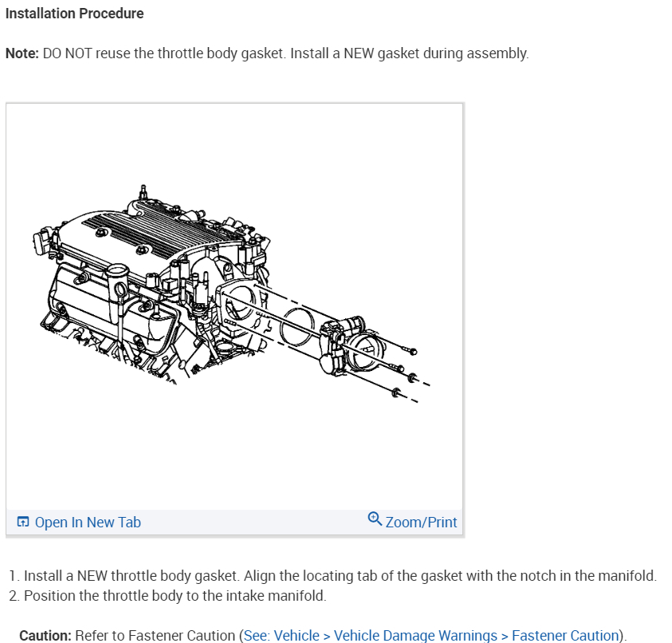Screen dimensions: 672x643
Task: Click the Open In New Tab icon
Action: point(22,522)
